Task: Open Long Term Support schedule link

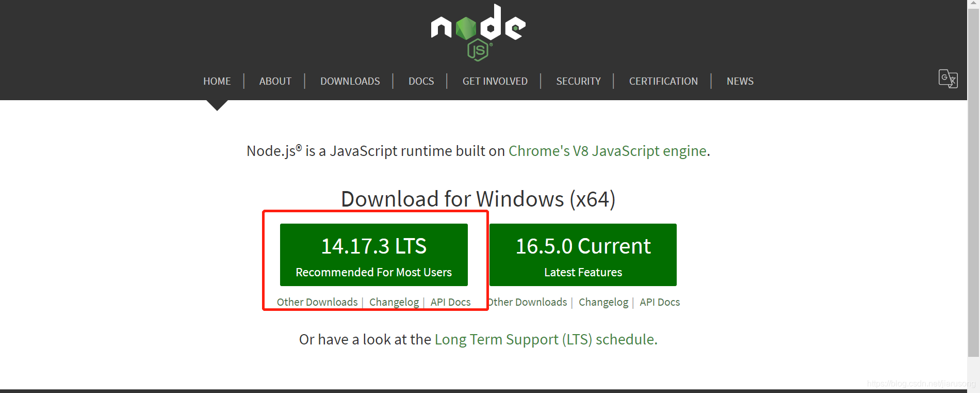Action: 546,339
